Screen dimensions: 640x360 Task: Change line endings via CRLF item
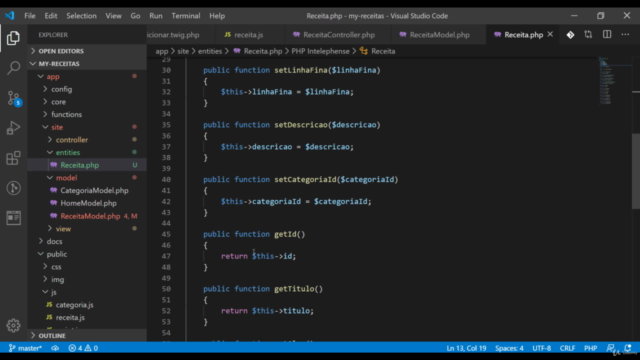[567, 348]
